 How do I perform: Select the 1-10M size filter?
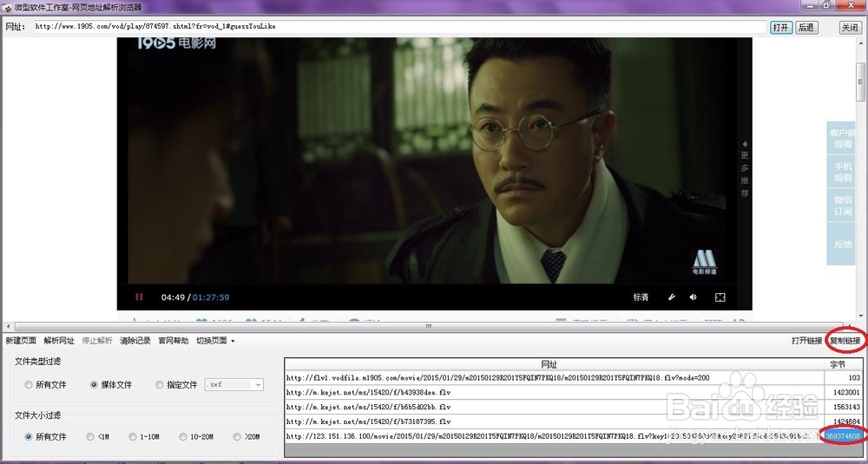[144, 437]
